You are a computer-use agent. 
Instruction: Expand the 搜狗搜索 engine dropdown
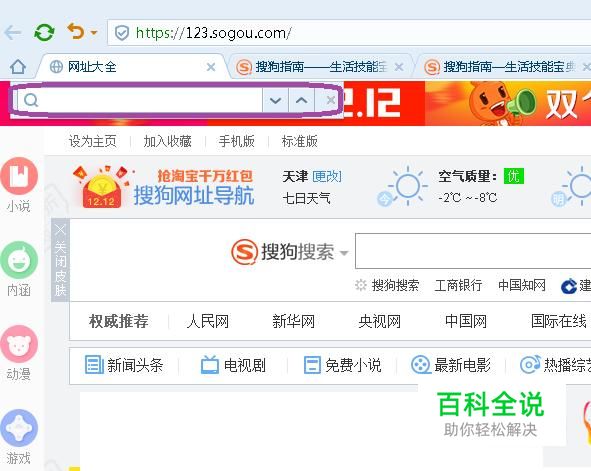coord(343,252)
